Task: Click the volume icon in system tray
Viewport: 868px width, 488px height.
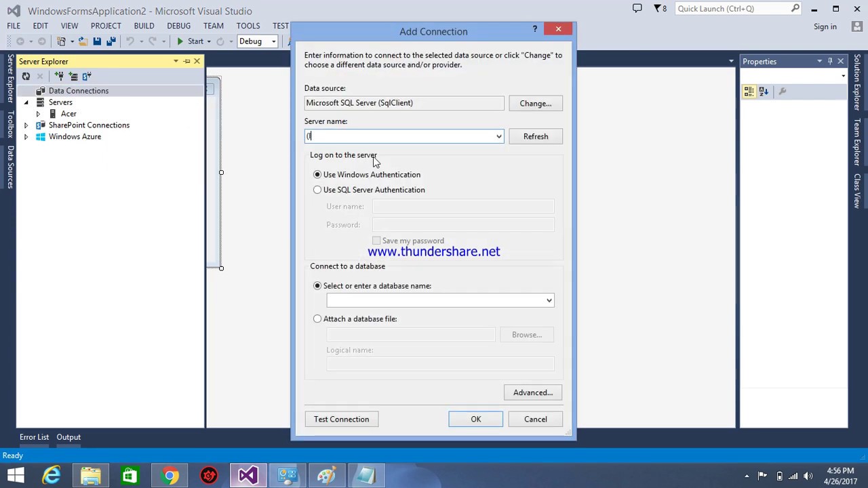Action: (808, 476)
